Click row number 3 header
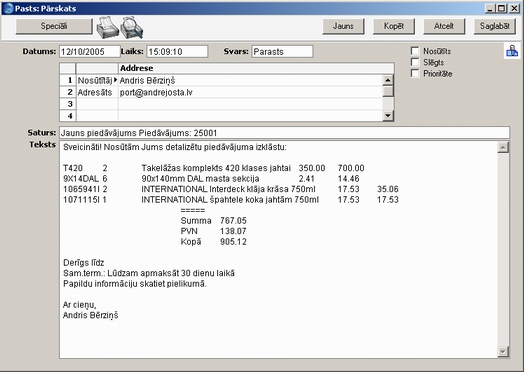This screenshot has width=524, height=372. [68, 104]
